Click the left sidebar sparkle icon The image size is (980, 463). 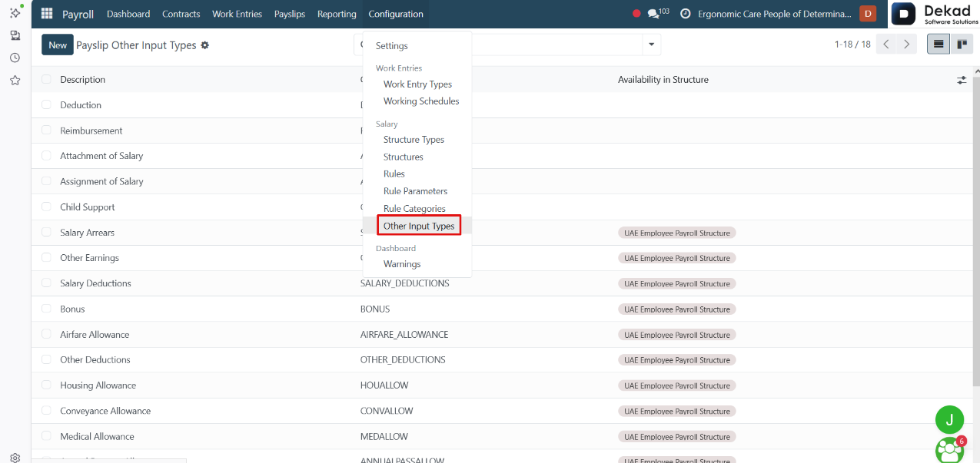click(x=15, y=12)
